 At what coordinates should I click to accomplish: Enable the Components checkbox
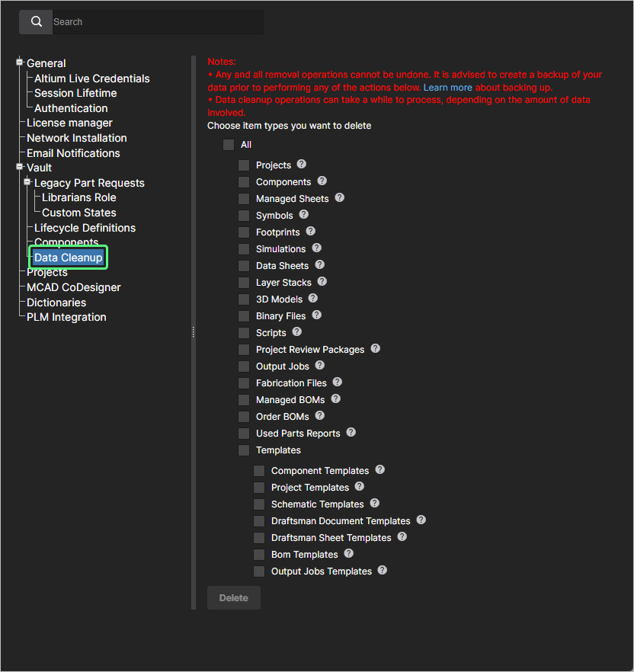[x=244, y=182]
